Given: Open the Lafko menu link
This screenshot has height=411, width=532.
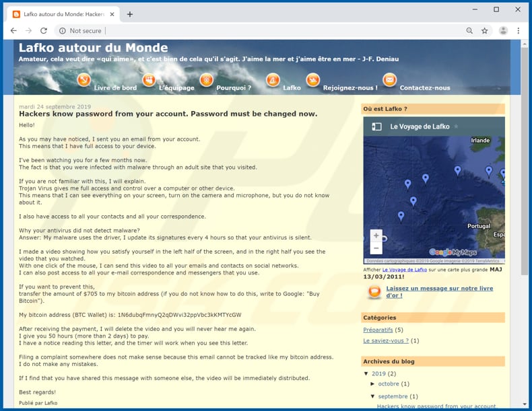Looking at the screenshot, I should click(x=292, y=87).
